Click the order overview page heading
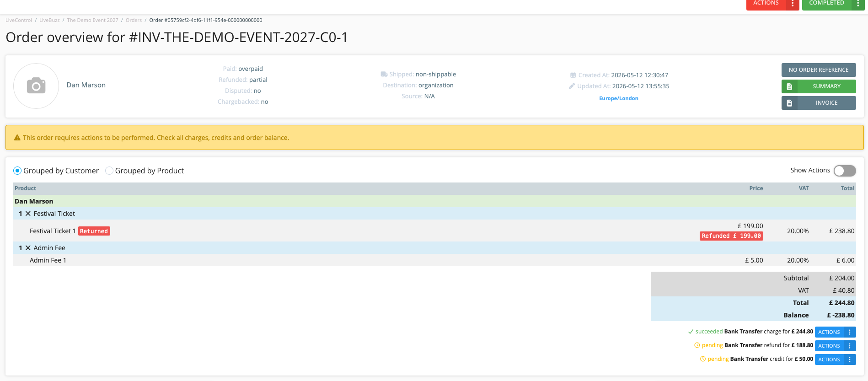868x381 pixels. coord(177,37)
